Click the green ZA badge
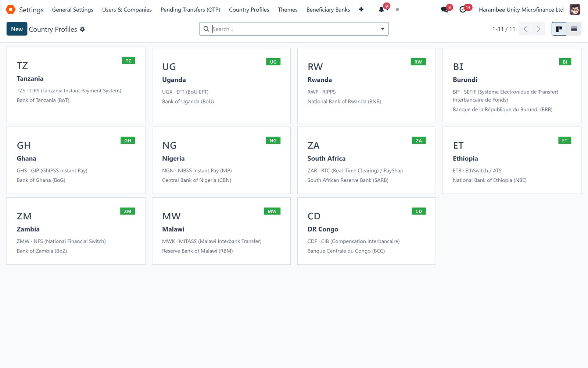 tap(419, 141)
